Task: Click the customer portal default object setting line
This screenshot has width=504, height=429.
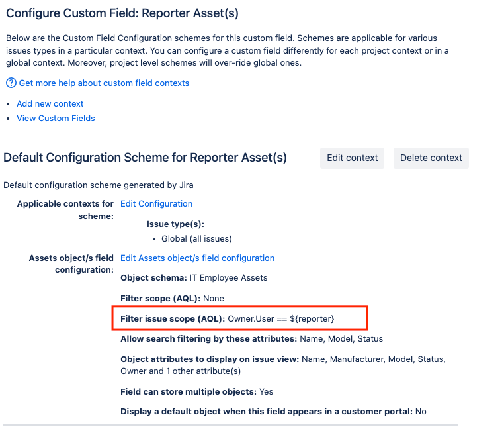Action: pyautogui.click(x=273, y=412)
